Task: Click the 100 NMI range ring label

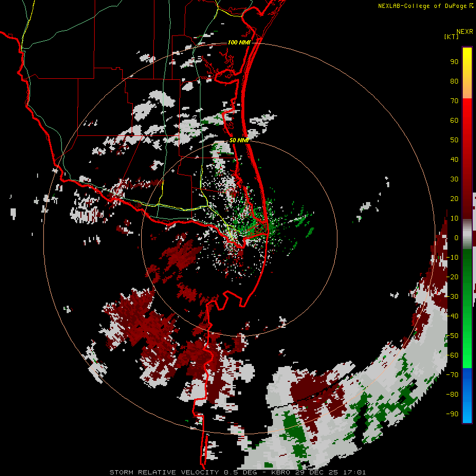Action: (x=239, y=42)
